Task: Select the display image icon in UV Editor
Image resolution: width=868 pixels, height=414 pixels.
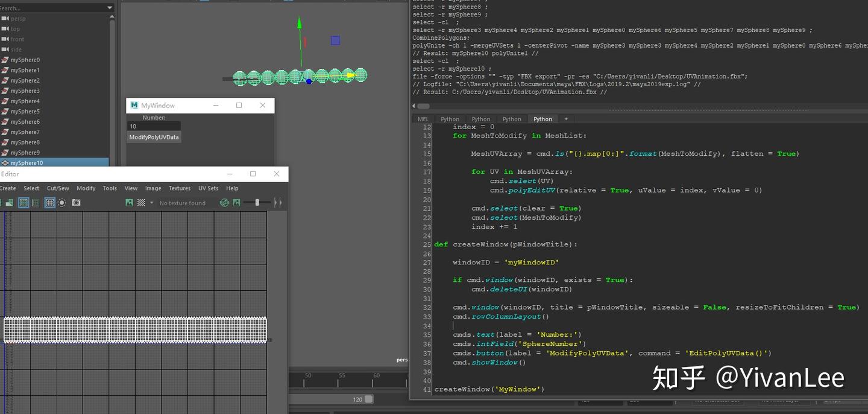Action: point(130,203)
